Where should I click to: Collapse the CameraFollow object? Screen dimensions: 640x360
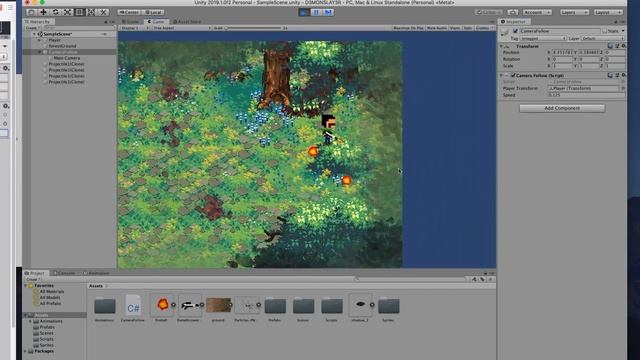coord(40,52)
